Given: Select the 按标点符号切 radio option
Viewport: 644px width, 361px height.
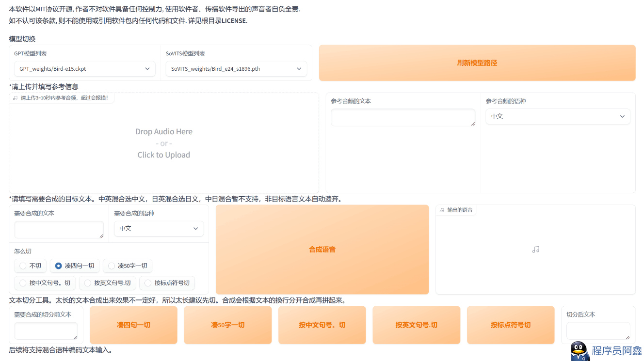Looking at the screenshot, I should click(167, 283).
